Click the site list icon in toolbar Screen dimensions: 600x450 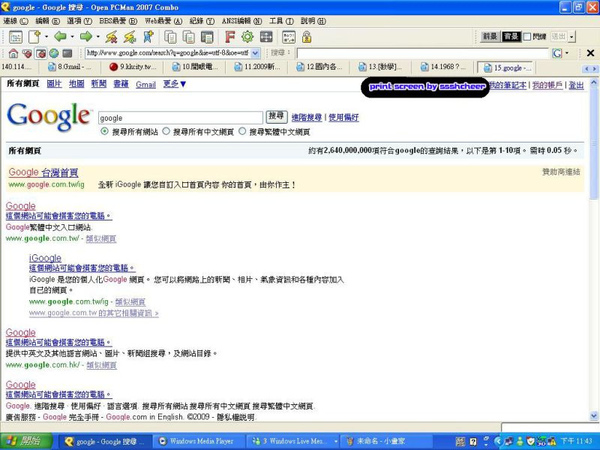(x=16, y=37)
